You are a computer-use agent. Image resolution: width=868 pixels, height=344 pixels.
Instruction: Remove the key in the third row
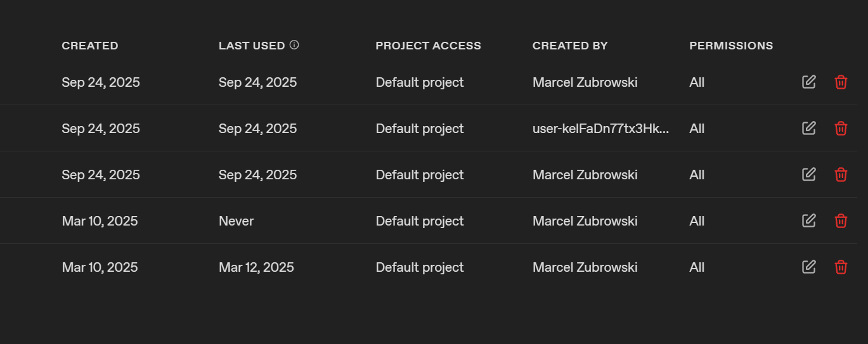point(841,174)
